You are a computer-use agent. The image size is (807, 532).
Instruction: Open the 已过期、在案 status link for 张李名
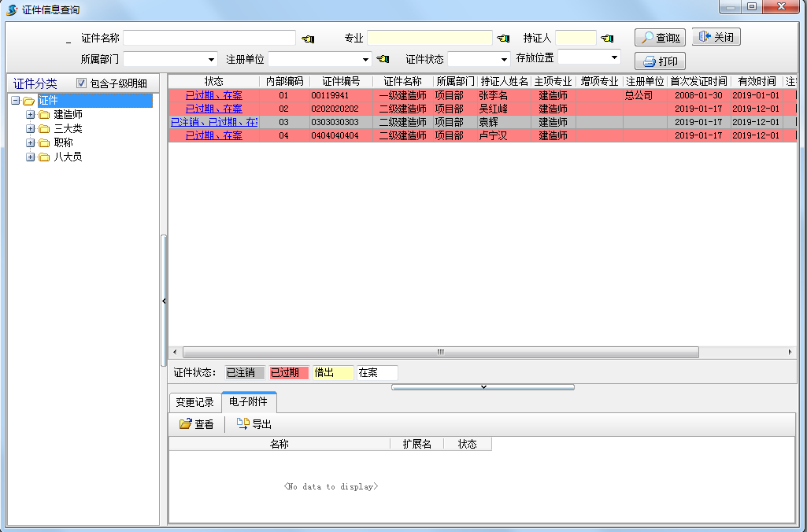tap(213, 95)
